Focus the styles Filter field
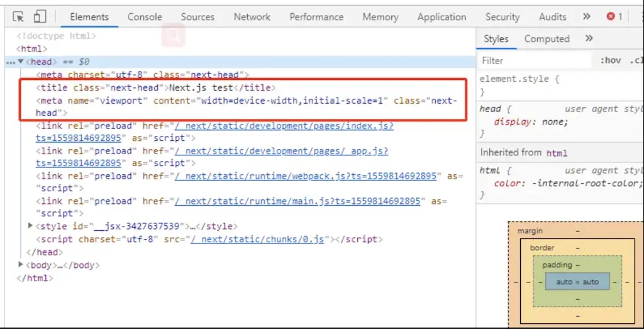Viewport: 644px width, 329px height. point(535,61)
